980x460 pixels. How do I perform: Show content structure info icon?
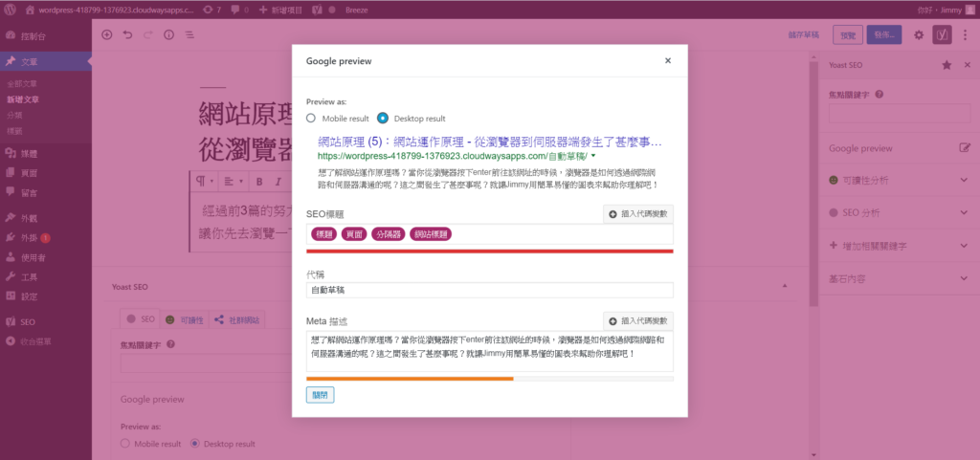(168, 35)
